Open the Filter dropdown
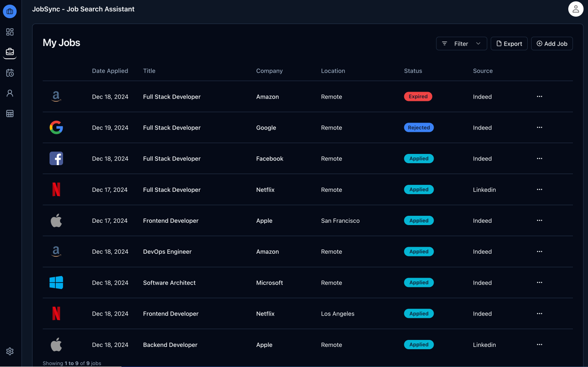The height and width of the screenshot is (367, 588). point(461,43)
